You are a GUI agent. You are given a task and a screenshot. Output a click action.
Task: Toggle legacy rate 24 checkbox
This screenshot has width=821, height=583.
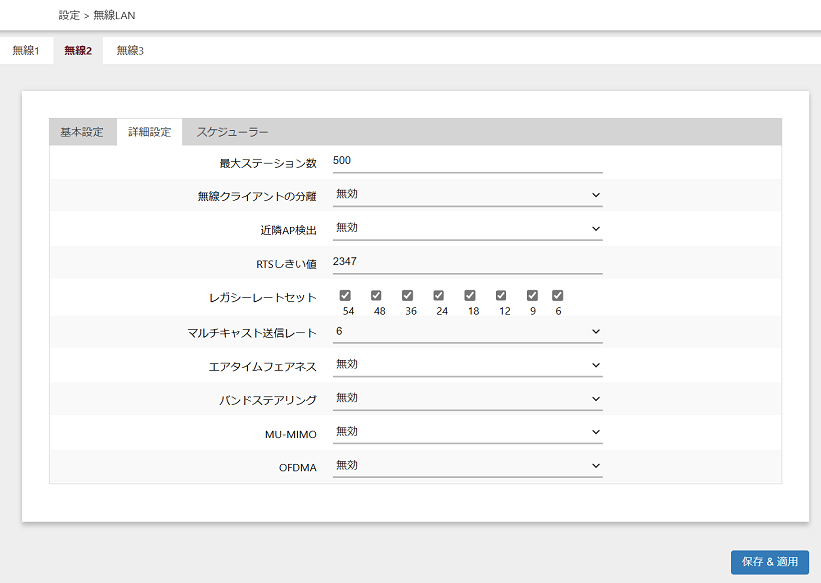pyautogui.click(x=439, y=295)
